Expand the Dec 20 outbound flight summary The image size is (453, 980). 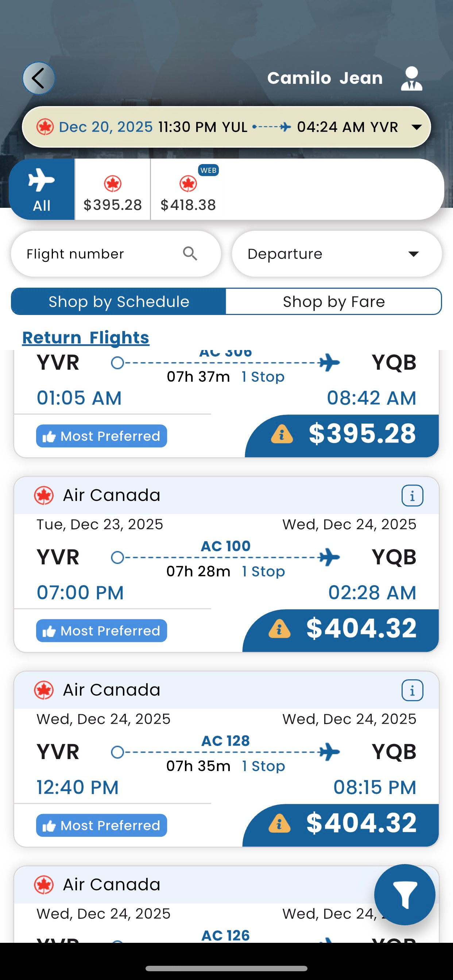(417, 127)
